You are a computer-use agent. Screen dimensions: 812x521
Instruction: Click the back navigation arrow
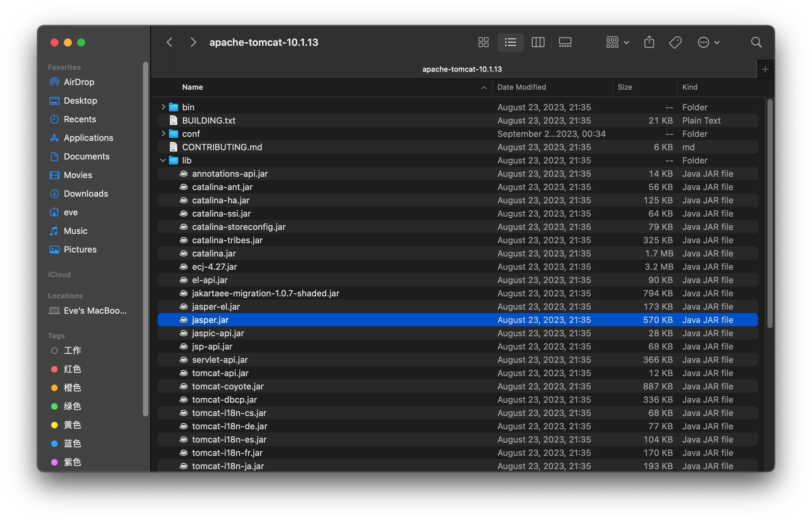(169, 42)
